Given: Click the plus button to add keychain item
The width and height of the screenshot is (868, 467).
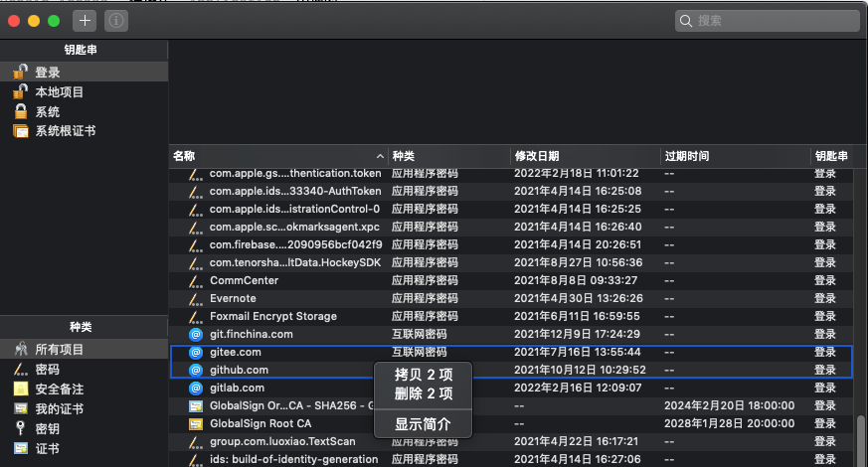Looking at the screenshot, I should [85, 21].
